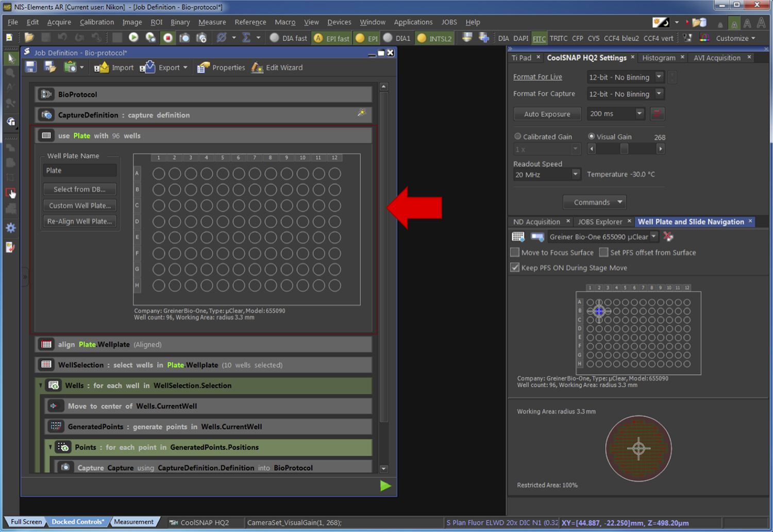Select the DAPI filter button
This screenshot has width=773, height=532.
[520, 38]
